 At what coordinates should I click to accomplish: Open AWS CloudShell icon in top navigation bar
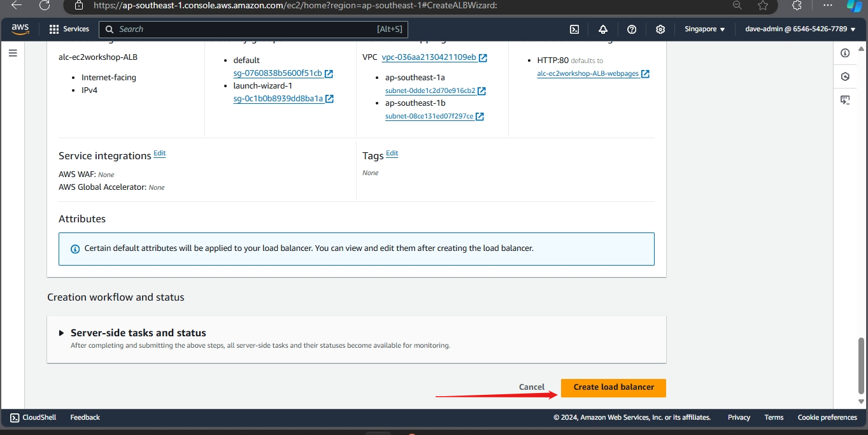tap(574, 29)
